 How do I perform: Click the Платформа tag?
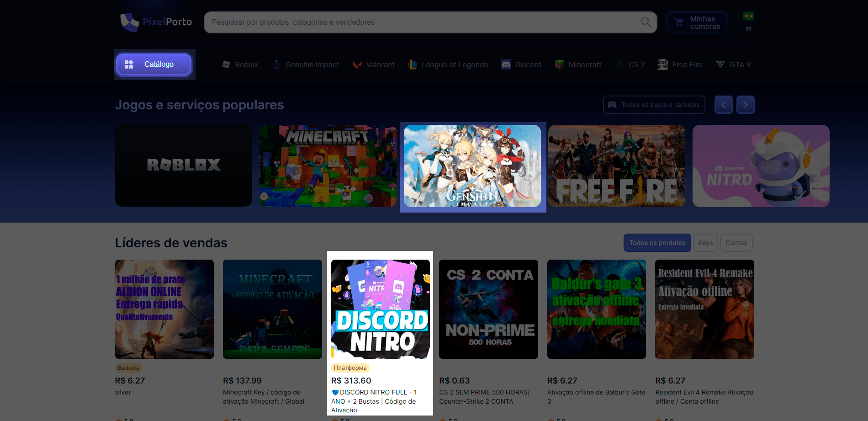pos(350,368)
